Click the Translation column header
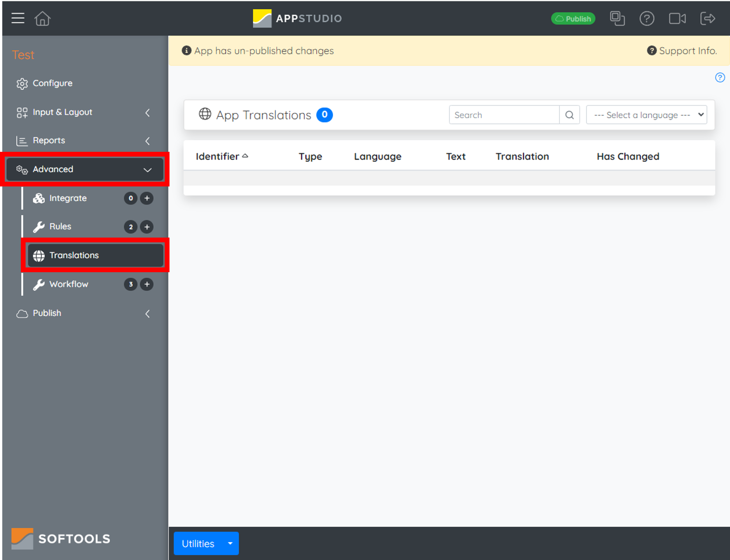 point(522,156)
